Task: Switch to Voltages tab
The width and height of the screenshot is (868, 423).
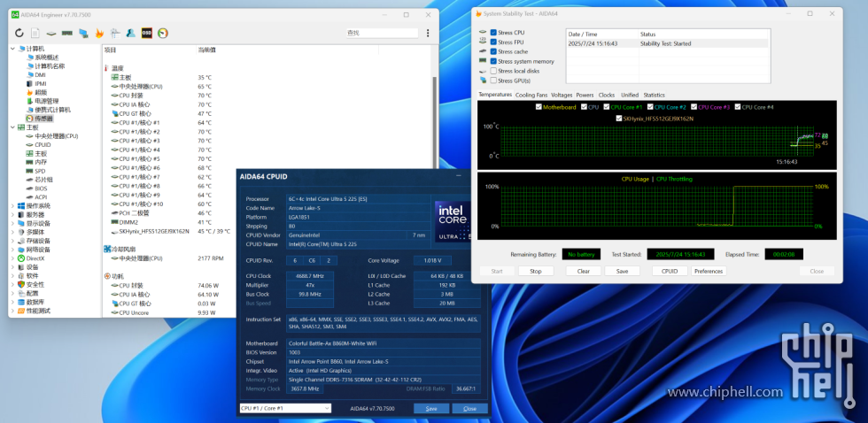Action: (562, 95)
